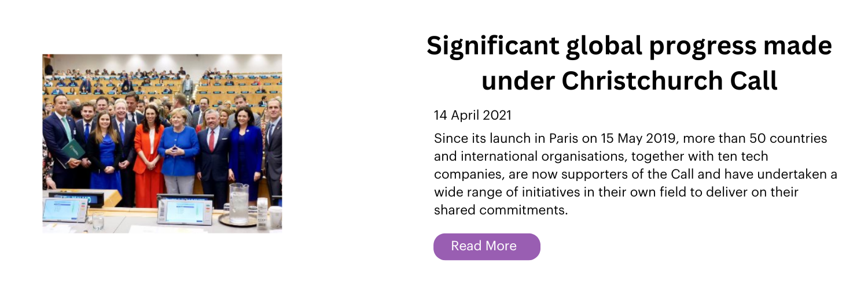This screenshot has width=868, height=289.
Task: Click the headline "Significant global progress made"
Action: (629, 46)
